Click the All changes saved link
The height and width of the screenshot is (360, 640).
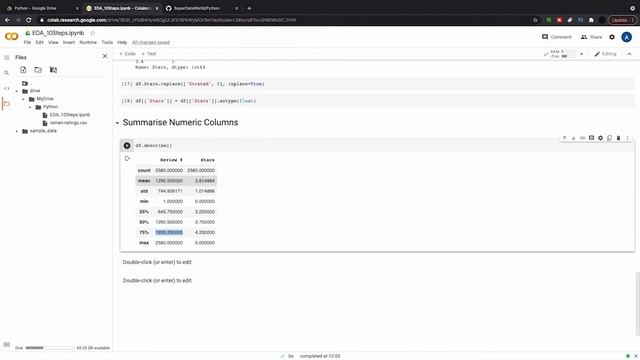(x=151, y=42)
